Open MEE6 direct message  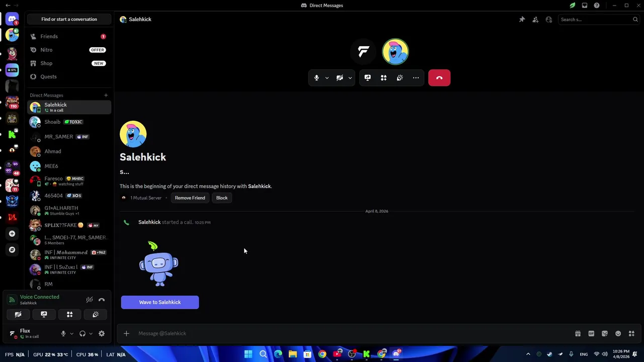point(69,166)
